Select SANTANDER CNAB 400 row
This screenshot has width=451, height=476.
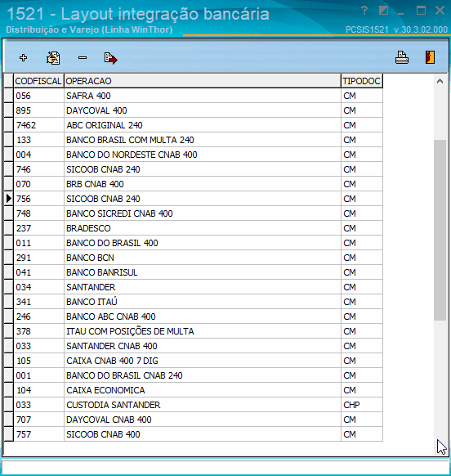(193, 346)
